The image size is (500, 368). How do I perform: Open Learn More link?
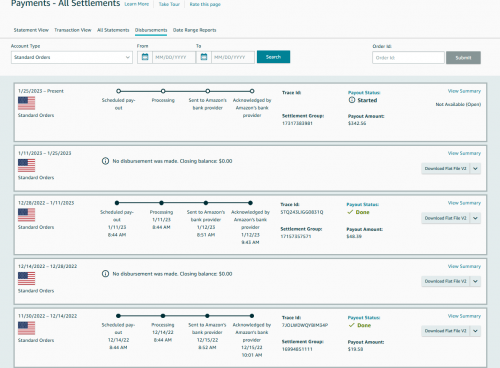137,4
